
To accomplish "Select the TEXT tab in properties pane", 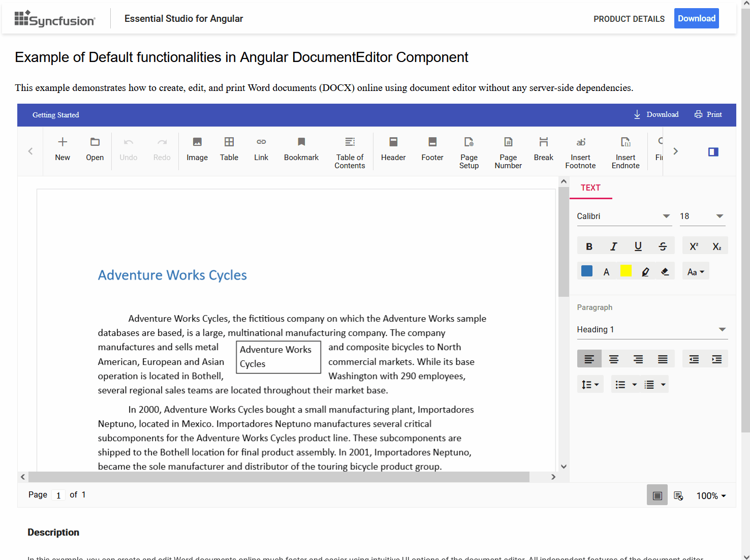I will (590, 188).
